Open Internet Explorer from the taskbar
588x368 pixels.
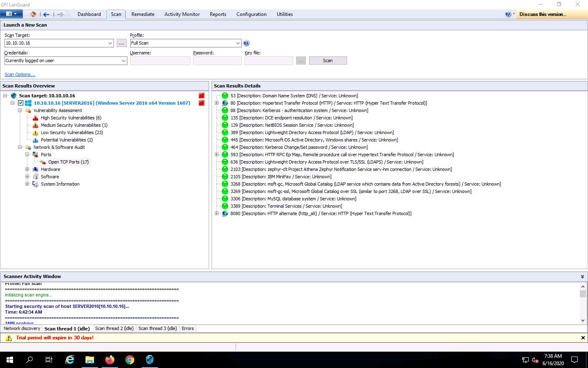click(70, 360)
